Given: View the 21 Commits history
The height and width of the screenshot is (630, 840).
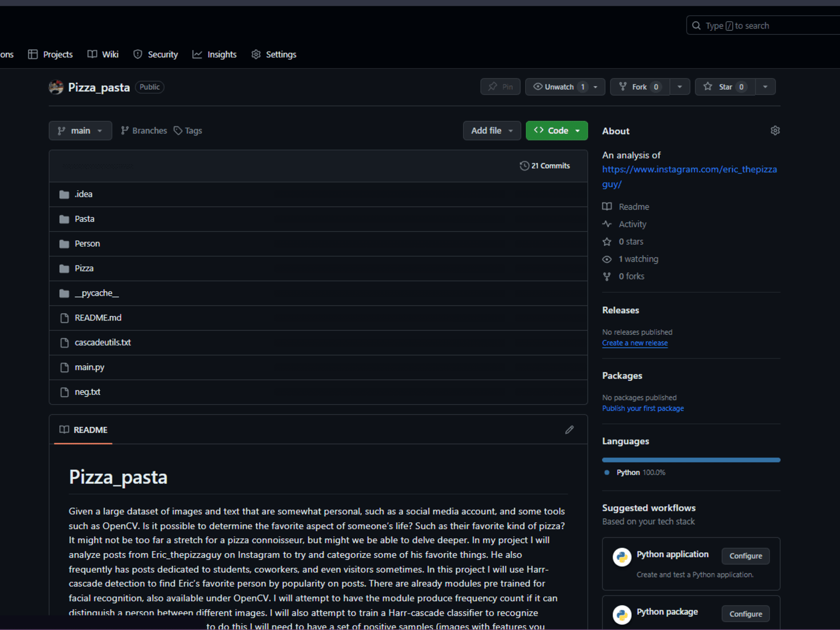Looking at the screenshot, I should point(545,166).
